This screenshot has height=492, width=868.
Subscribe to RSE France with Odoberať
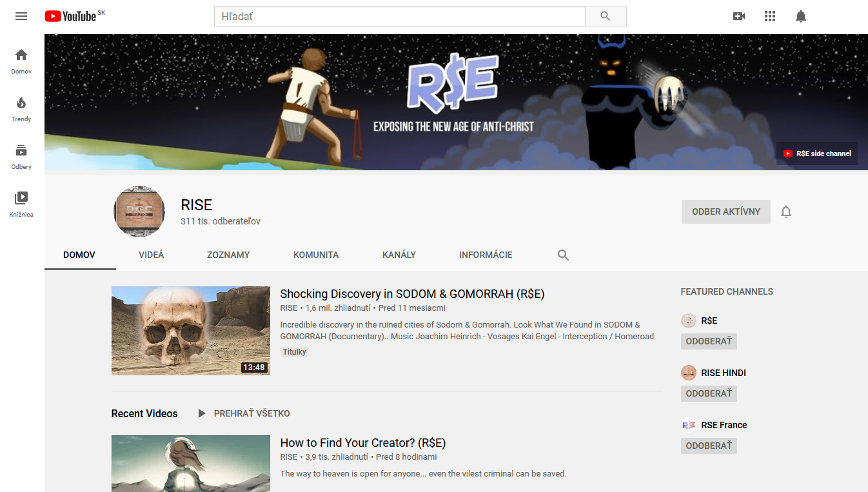coord(709,446)
